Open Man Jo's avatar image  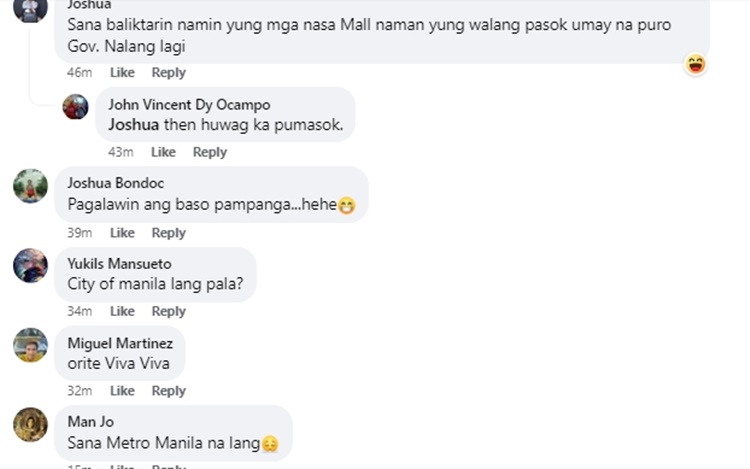pos(30,425)
